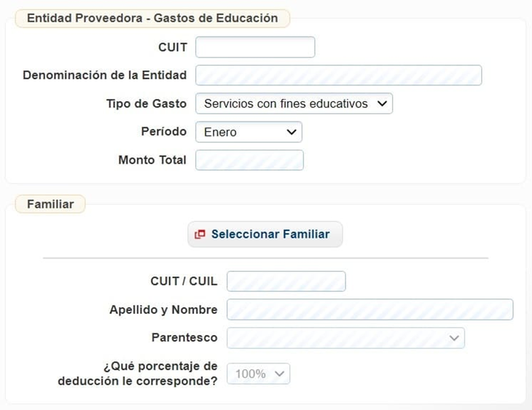532x410 pixels.
Task: Click the Apellido y Nombre field
Action: [x=369, y=310]
